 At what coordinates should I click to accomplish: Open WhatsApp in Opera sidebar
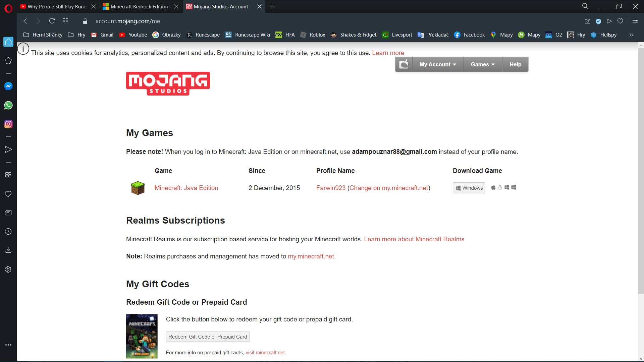click(x=8, y=105)
